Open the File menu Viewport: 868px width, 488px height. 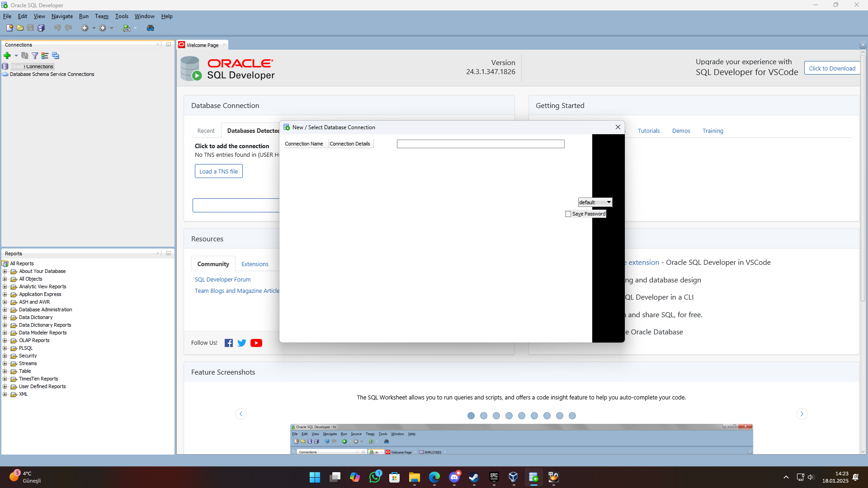point(7,16)
